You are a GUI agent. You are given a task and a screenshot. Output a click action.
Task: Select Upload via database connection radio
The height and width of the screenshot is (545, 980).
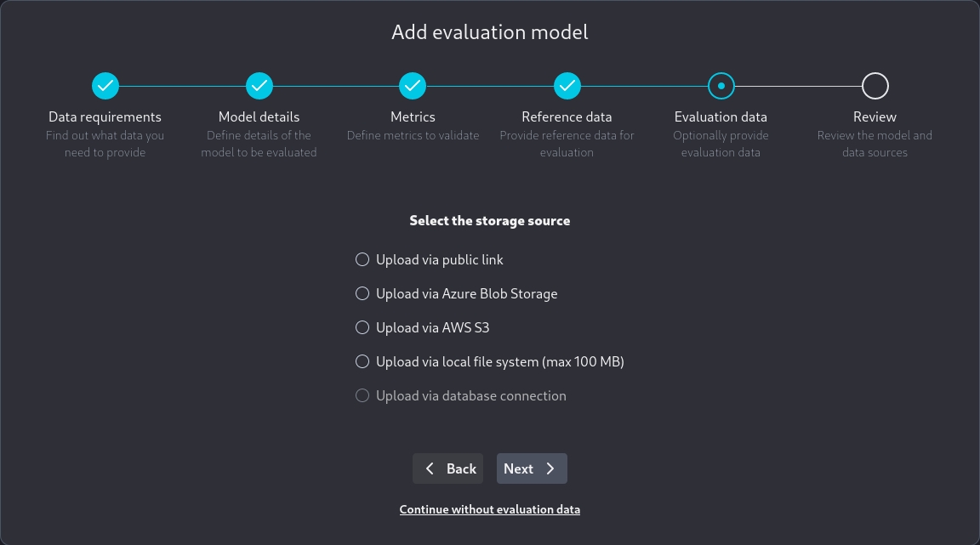coord(362,395)
